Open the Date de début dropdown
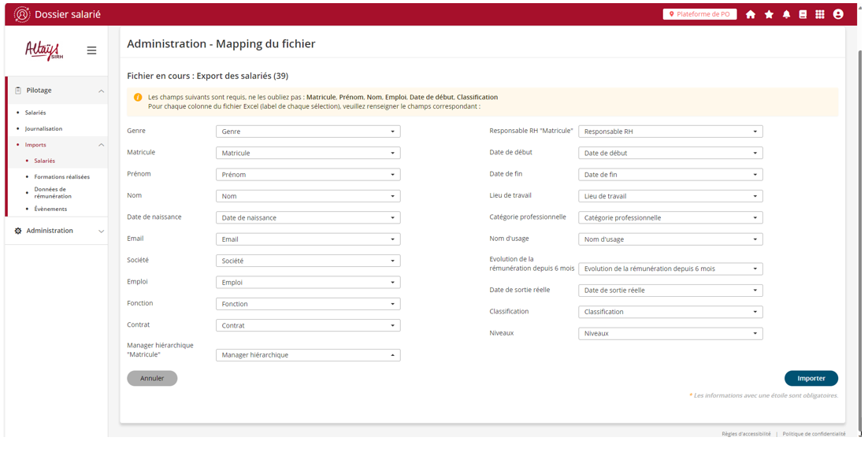The height and width of the screenshot is (452, 868). coord(670,153)
